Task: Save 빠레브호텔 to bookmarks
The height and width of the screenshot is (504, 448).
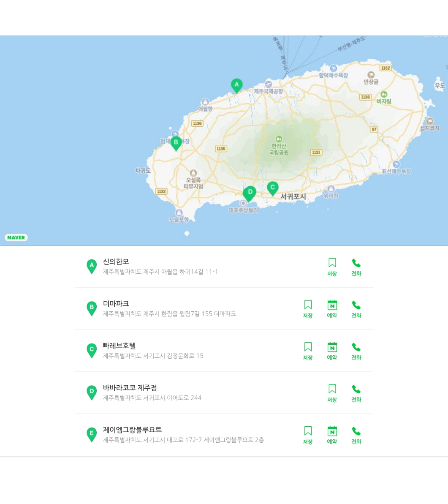Action: pyautogui.click(x=308, y=351)
